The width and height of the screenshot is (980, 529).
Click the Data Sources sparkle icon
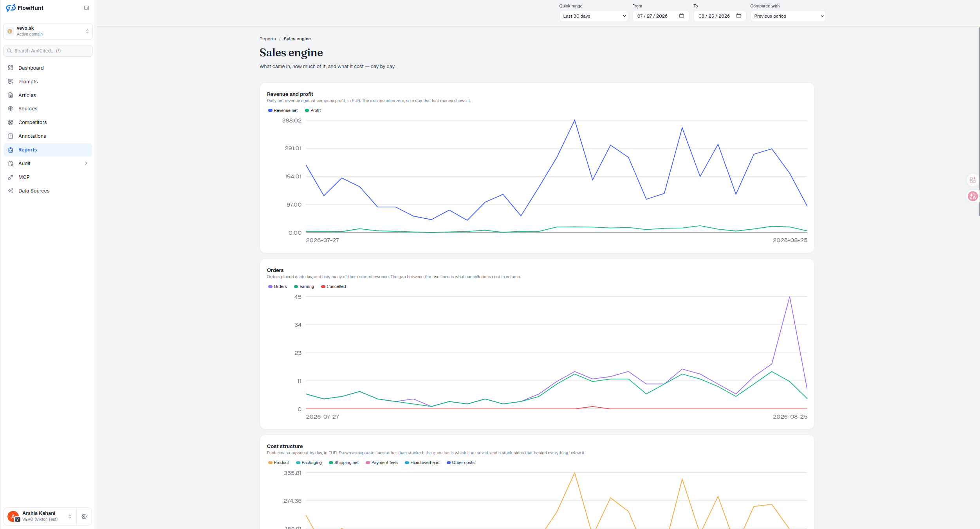click(x=11, y=191)
